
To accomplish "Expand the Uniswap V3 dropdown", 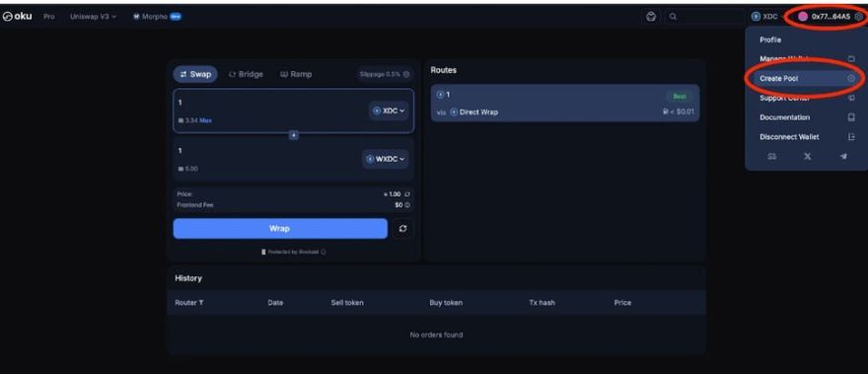I will [93, 17].
